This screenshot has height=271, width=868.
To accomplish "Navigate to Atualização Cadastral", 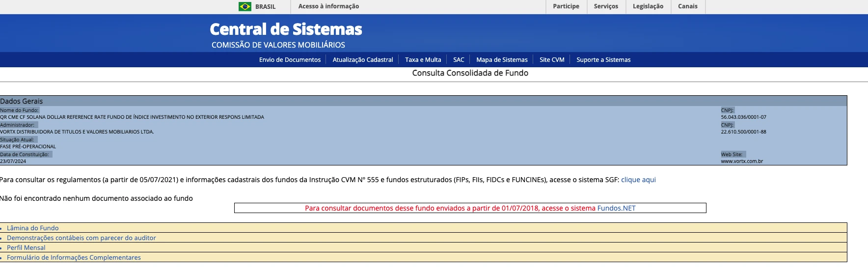I will pos(363,60).
